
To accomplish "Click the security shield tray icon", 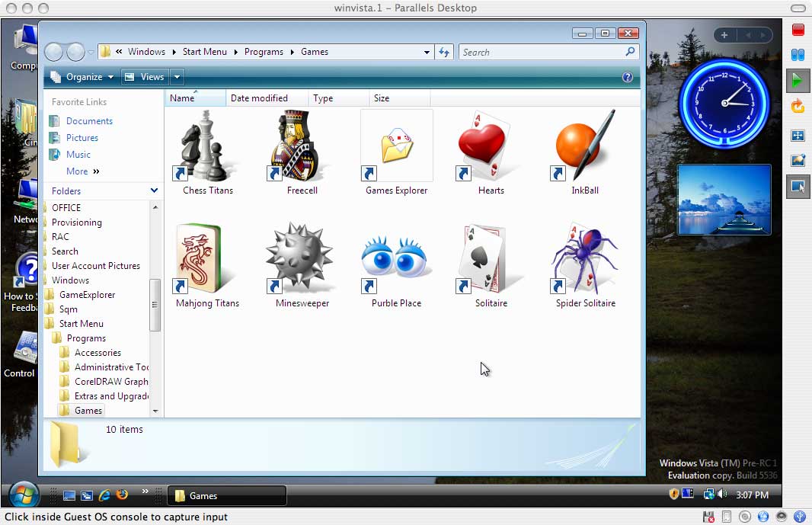I will pyautogui.click(x=673, y=494).
